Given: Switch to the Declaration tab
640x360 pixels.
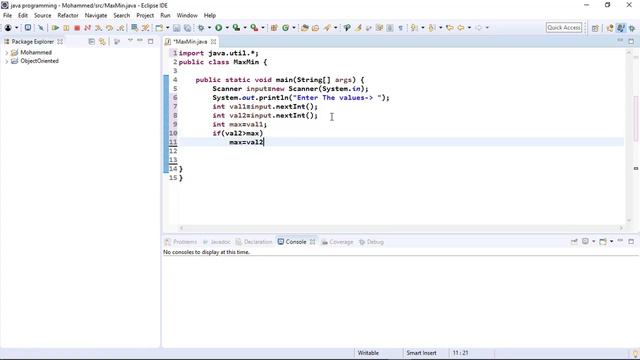Looking at the screenshot, I should pos(254,242).
